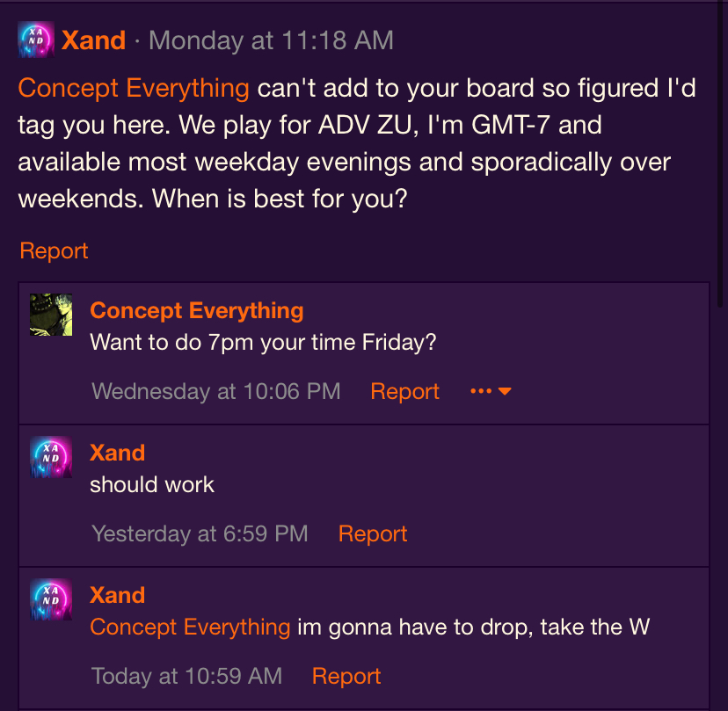Report the main post about ADV ZU
The image size is (728, 711).
54,250
